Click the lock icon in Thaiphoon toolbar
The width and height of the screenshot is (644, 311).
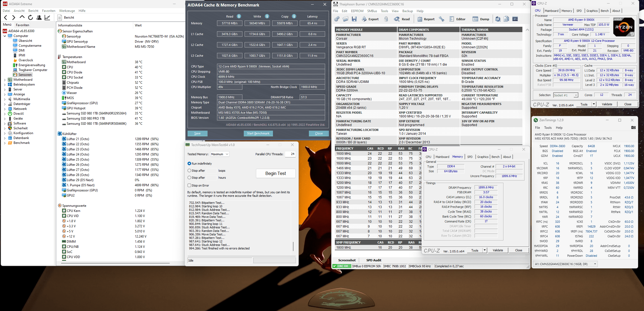(386, 19)
